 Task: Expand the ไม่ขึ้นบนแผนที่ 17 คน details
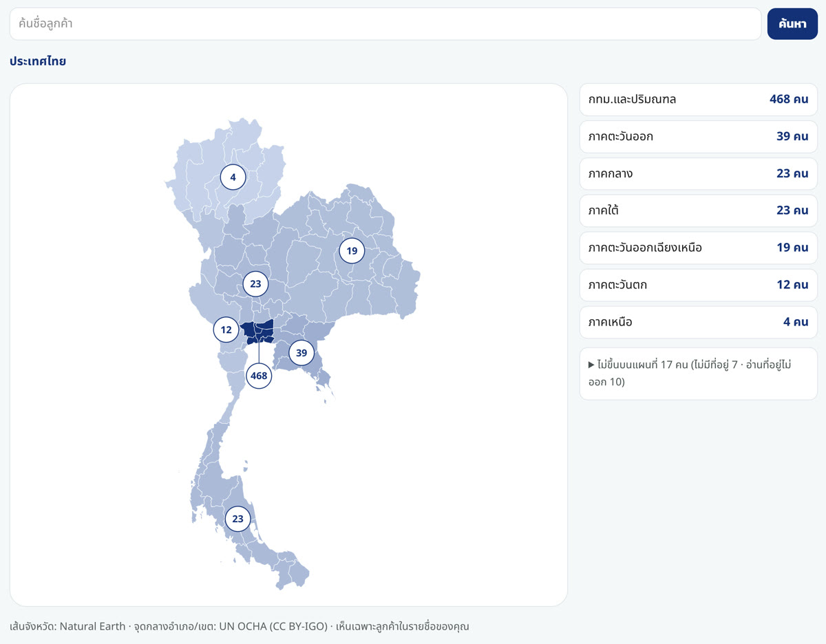click(x=699, y=374)
